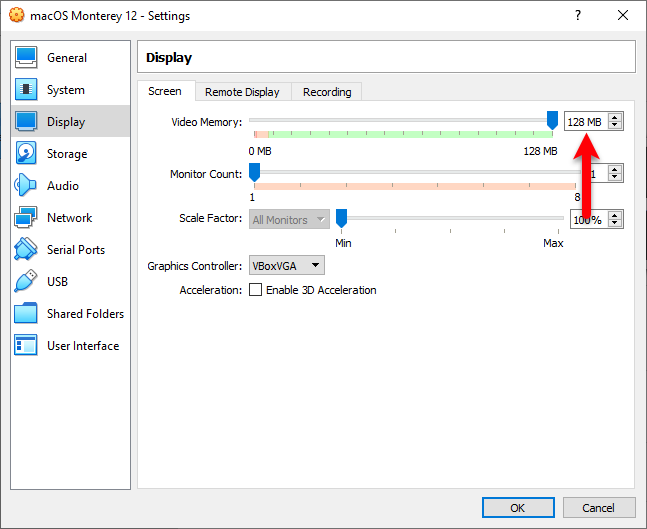Enable 3D Acceleration checkbox
Viewport: 647px width, 529px height.
(x=255, y=290)
